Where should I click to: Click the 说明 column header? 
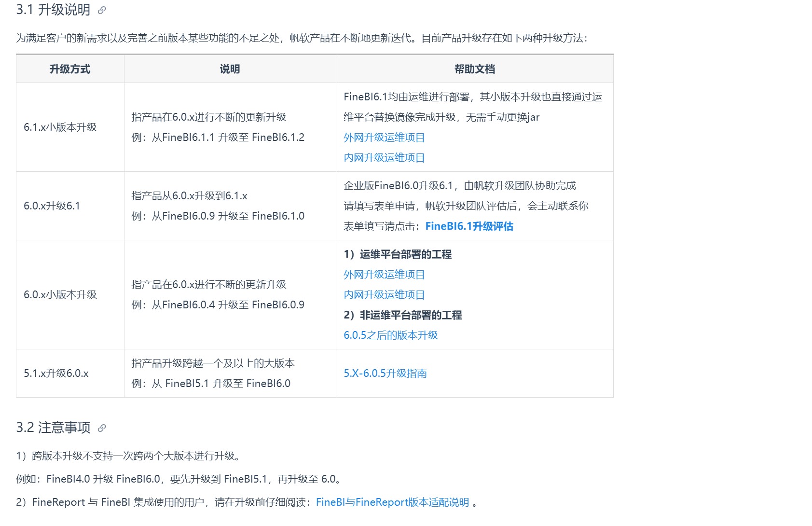coord(230,69)
